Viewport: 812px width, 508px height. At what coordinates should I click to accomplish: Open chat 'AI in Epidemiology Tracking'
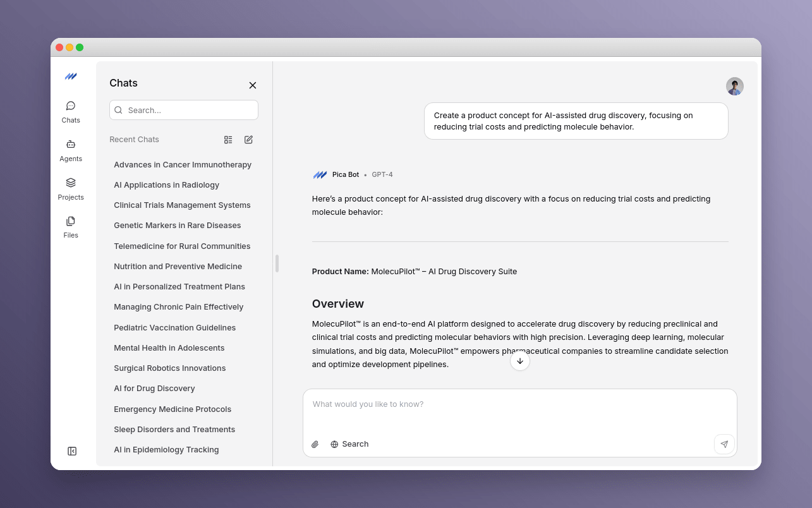pyautogui.click(x=166, y=450)
